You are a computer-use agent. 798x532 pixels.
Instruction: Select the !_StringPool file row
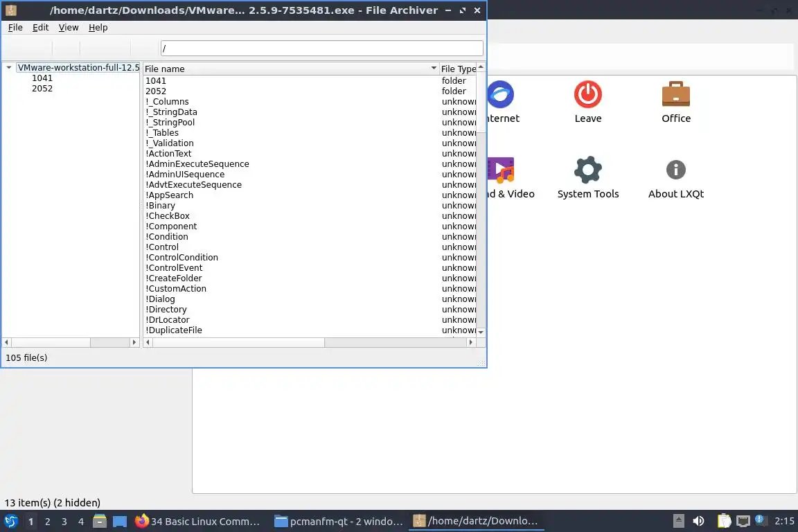tap(310, 122)
